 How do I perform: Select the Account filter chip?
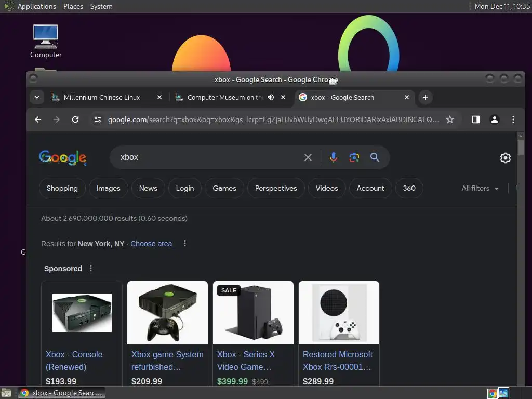pyautogui.click(x=370, y=188)
